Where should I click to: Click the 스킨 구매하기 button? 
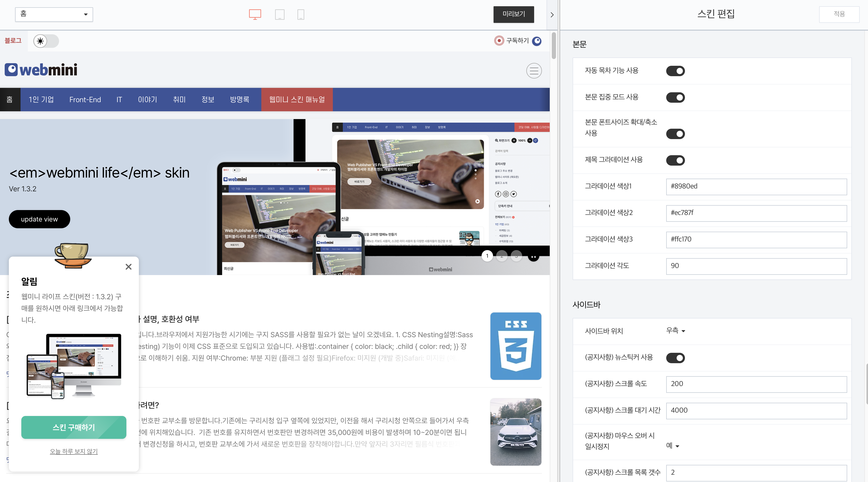[73, 427]
